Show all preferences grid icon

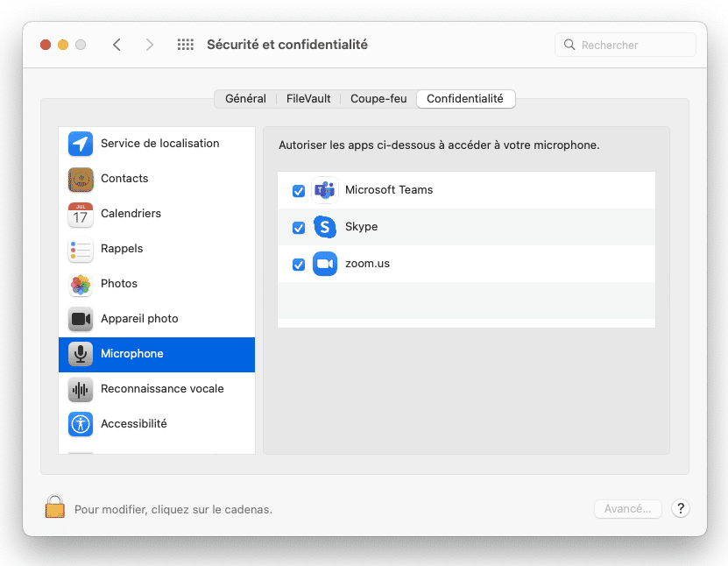185,45
